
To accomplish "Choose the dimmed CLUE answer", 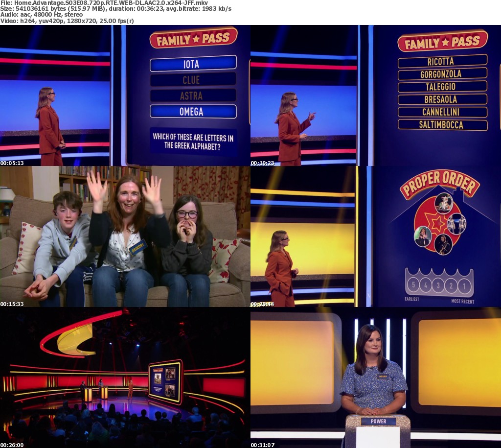I will (x=193, y=80).
